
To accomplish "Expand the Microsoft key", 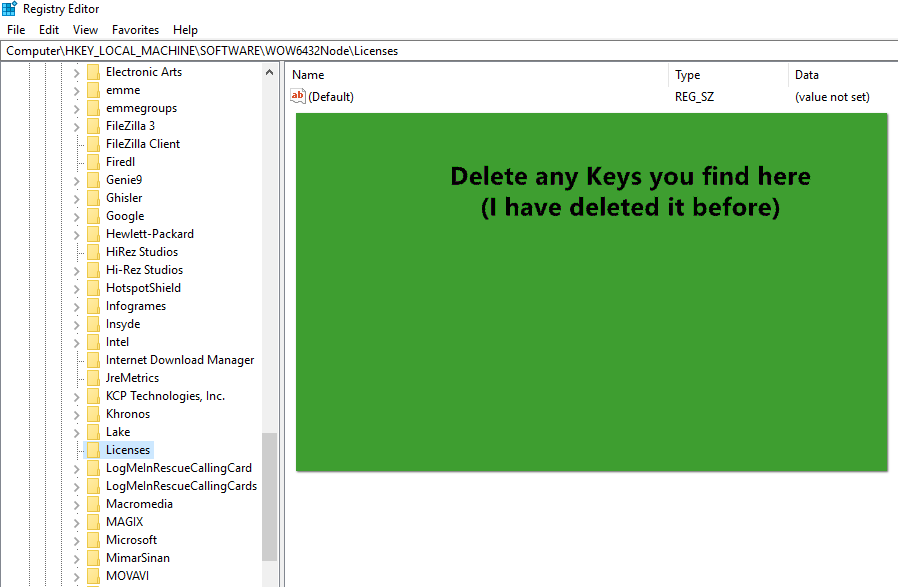I will coord(77,541).
